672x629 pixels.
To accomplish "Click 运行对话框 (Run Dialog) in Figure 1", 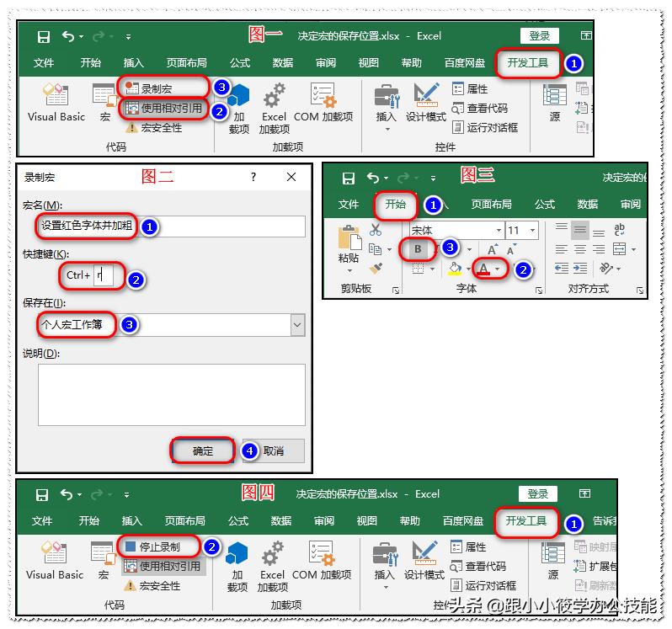I will coord(485,127).
